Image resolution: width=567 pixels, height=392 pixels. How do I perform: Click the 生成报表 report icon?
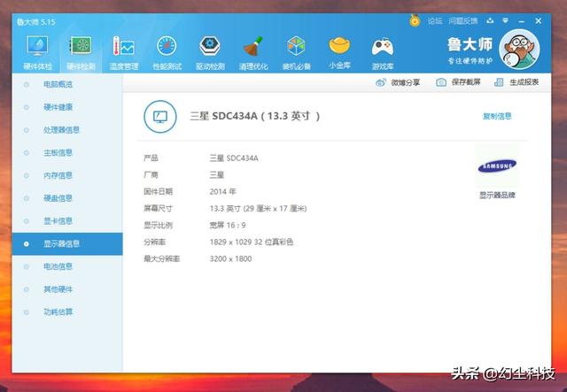[x=499, y=82]
